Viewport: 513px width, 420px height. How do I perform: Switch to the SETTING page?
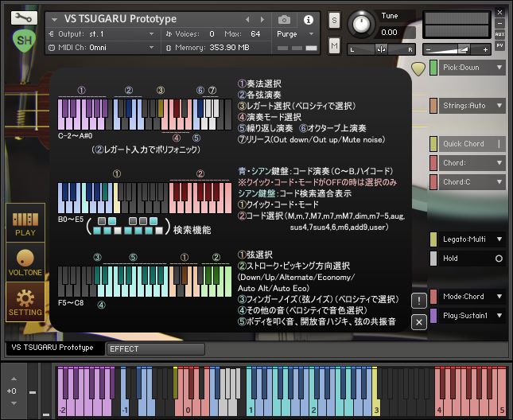(25, 302)
